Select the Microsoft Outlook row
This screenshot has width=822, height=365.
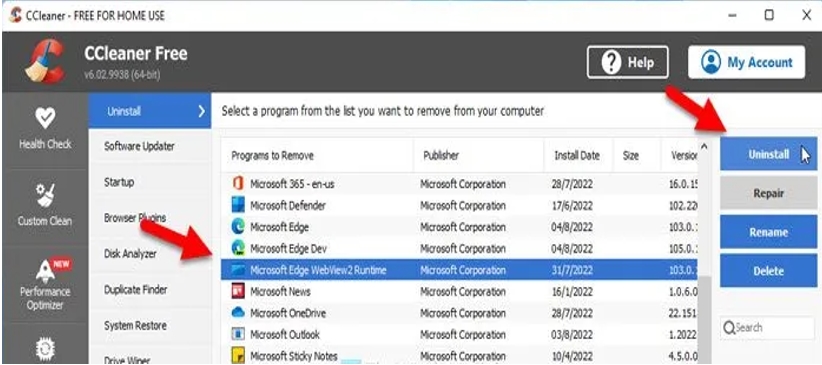click(459, 335)
